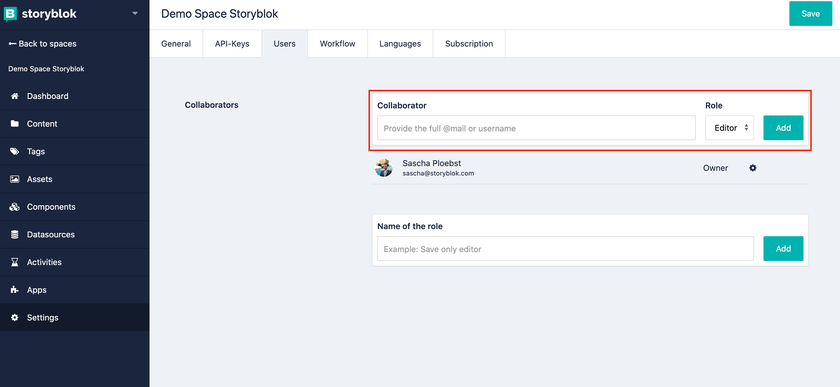The width and height of the screenshot is (840, 387).
Task: Select the Users tab
Action: (x=284, y=44)
